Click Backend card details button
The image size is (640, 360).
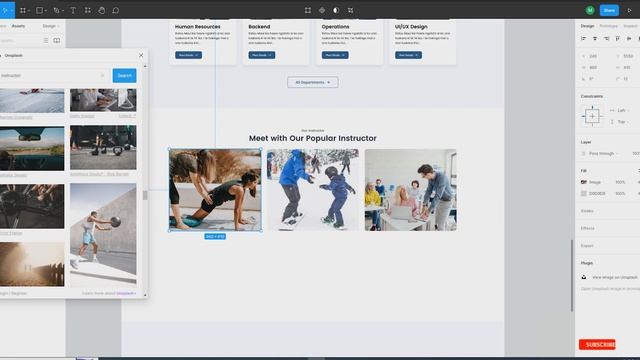(x=262, y=55)
